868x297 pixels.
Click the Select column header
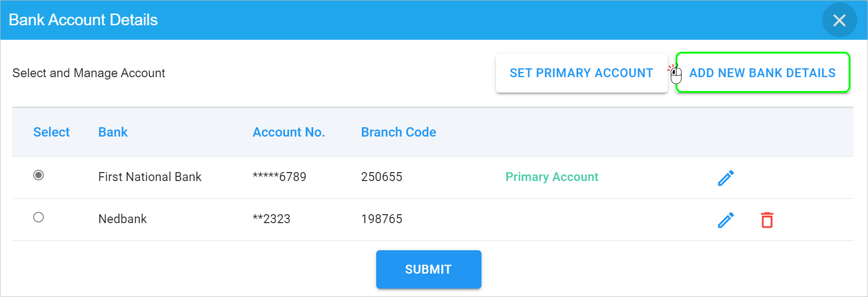coord(51,132)
